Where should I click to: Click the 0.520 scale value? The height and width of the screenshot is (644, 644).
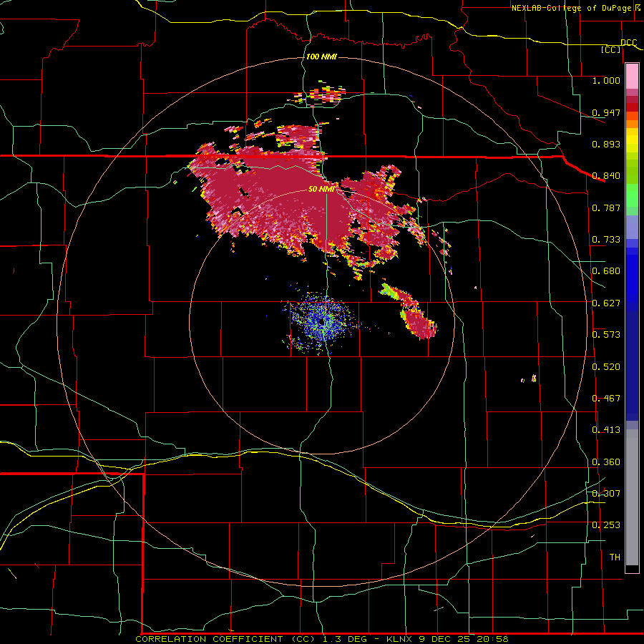click(606, 366)
